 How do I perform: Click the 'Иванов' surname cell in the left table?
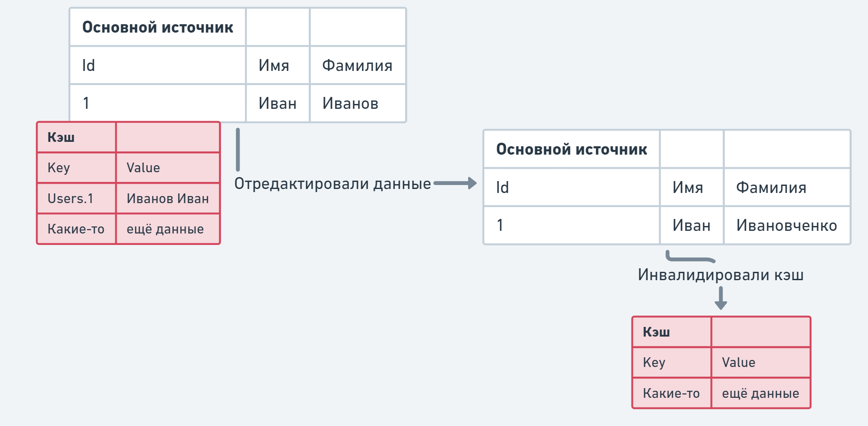coord(351,104)
